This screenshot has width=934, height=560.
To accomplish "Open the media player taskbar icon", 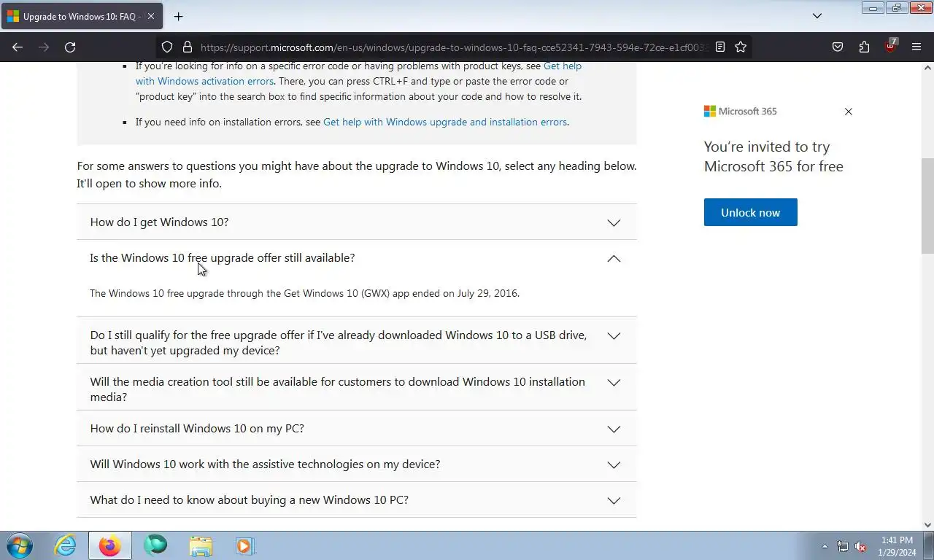I will [244, 545].
